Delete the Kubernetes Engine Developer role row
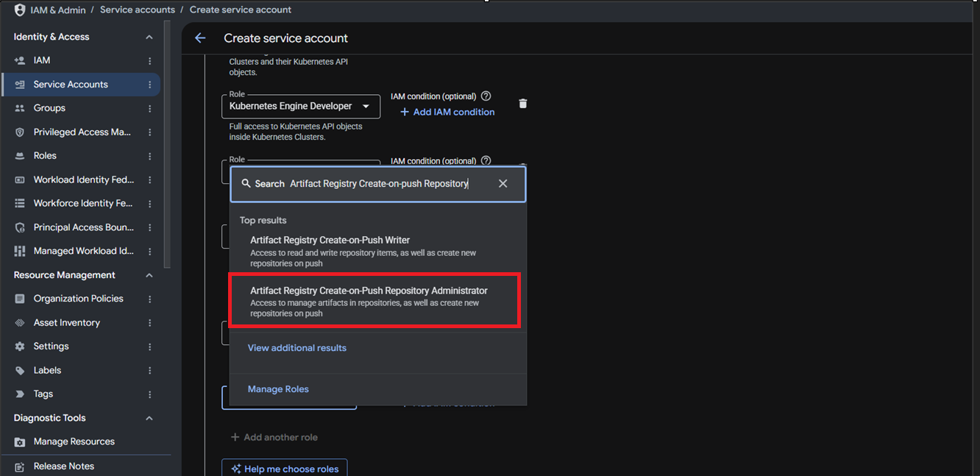This screenshot has height=476, width=980. [523, 104]
